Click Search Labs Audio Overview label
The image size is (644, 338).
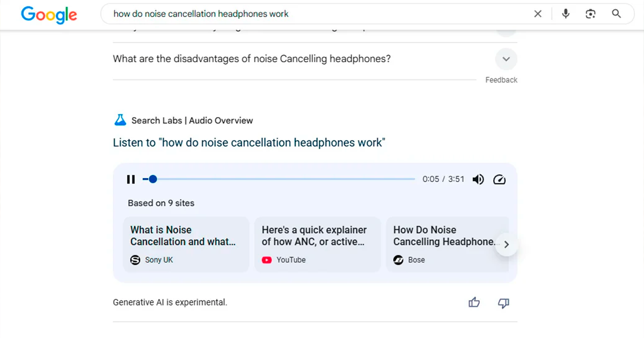(x=192, y=121)
